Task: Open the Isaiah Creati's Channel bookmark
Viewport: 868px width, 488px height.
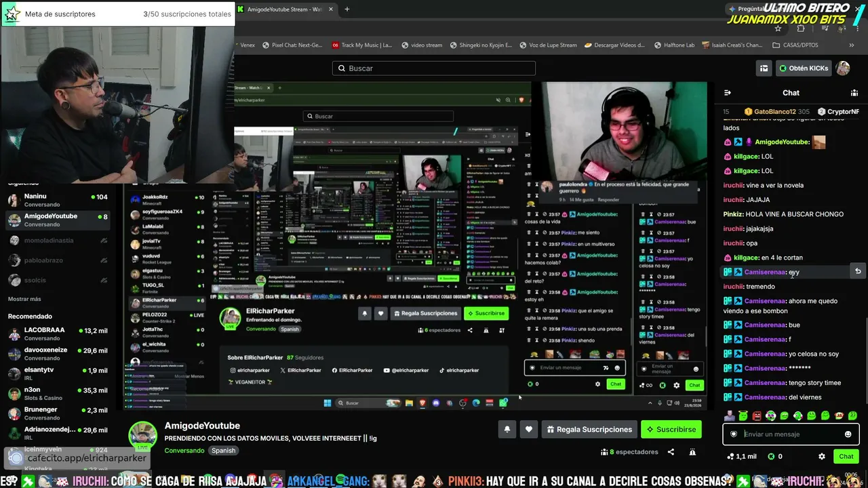Action: pyautogui.click(x=732, y=45)
